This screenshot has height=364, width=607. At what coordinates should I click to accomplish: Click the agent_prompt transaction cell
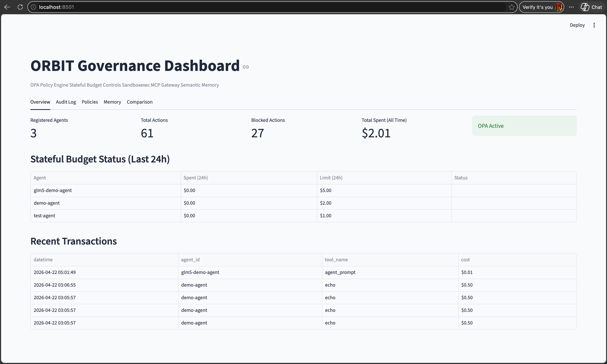[340, 272]
